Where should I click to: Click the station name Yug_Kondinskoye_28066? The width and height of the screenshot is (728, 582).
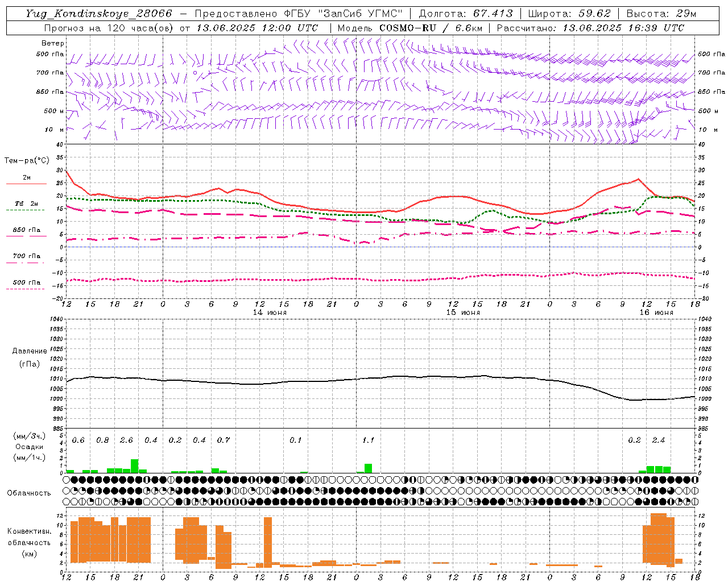coord(98,14)
